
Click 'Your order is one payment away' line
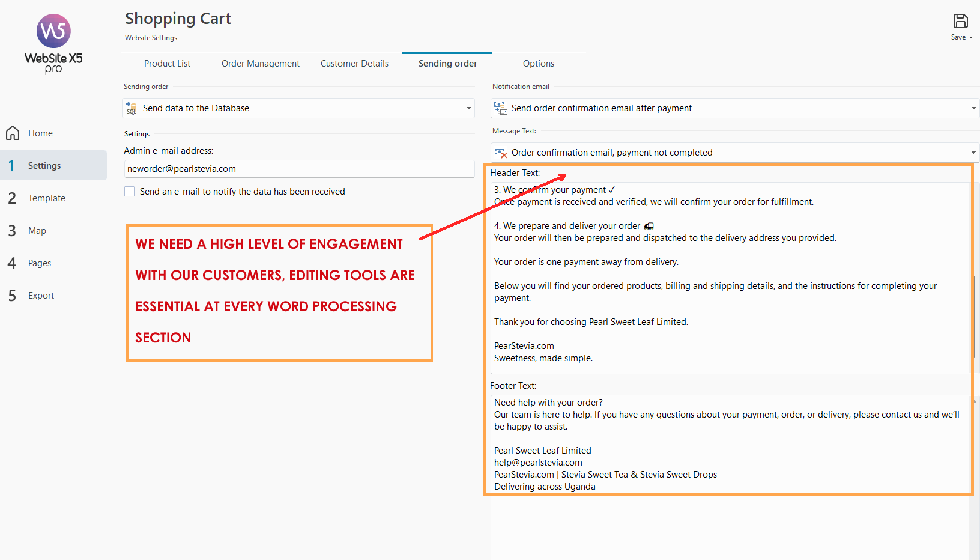click(586, 262)
